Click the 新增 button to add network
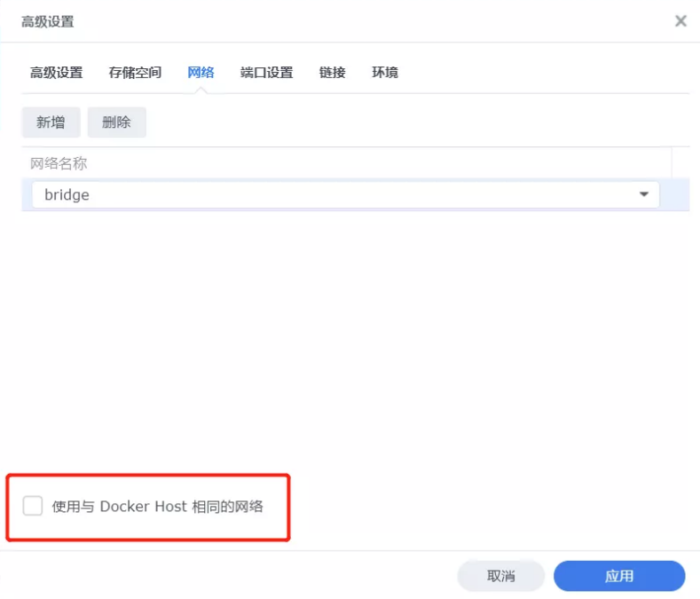 pyautogui.click(x=51, y=122)
